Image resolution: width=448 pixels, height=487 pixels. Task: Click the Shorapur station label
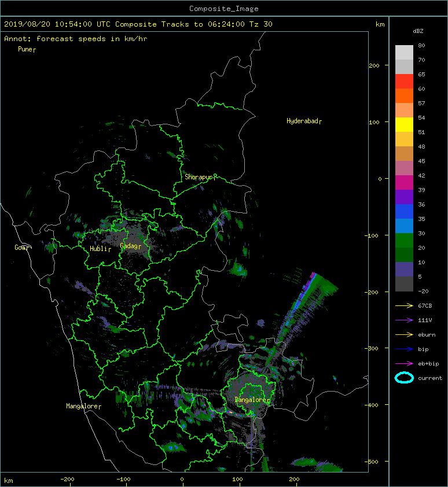pyautogui.click(x=200, y=177)
